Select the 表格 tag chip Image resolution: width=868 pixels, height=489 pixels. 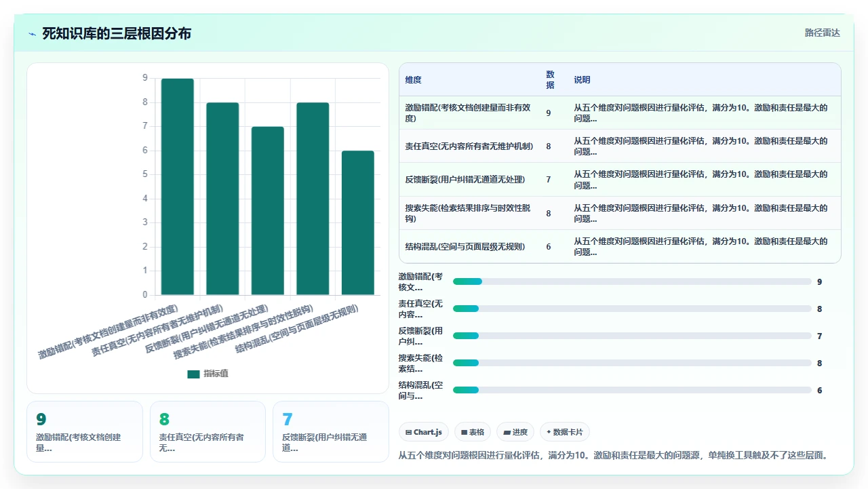[x=473, y=432]
